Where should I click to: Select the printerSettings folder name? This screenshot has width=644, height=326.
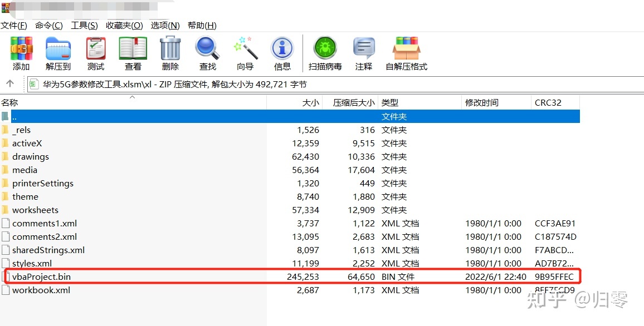[x=43, y=183]
